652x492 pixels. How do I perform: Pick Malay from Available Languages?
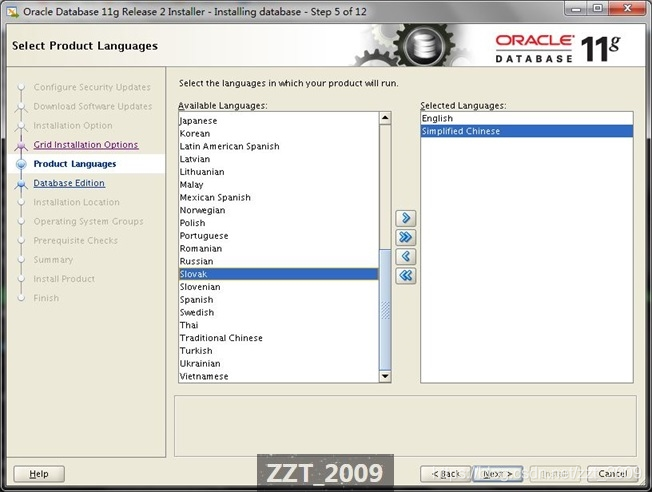[279, 185]
